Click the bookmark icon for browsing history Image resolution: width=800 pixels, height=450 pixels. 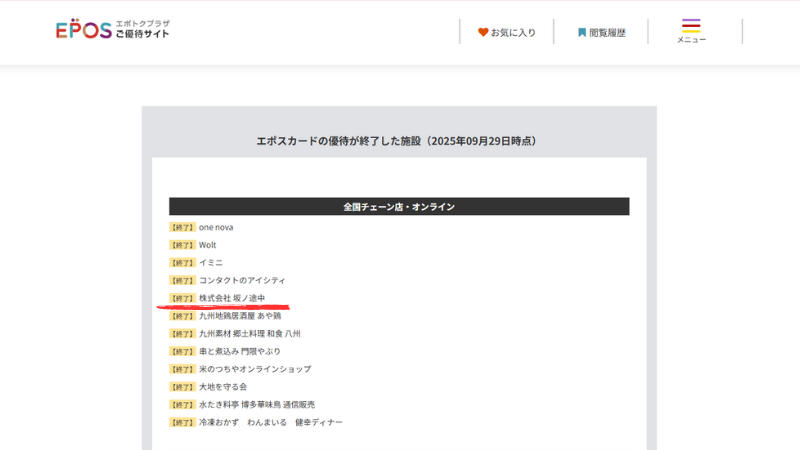tap(582, 32)
